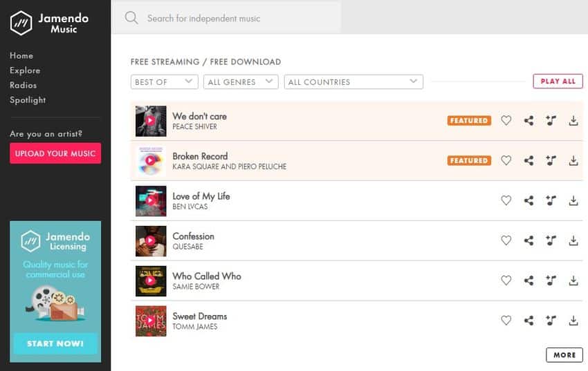Play 'Broken Record' from its album thumbnail

(151, 161)
